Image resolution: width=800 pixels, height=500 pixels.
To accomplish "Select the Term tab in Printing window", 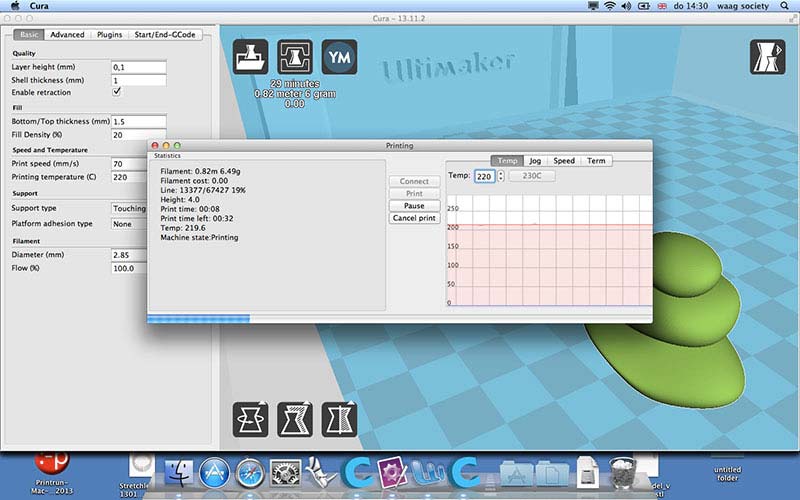I will point(596,161).
